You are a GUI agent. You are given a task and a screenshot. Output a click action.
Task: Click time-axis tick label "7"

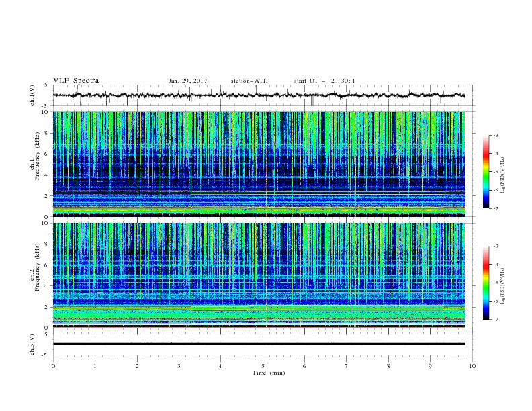(347, 366)
